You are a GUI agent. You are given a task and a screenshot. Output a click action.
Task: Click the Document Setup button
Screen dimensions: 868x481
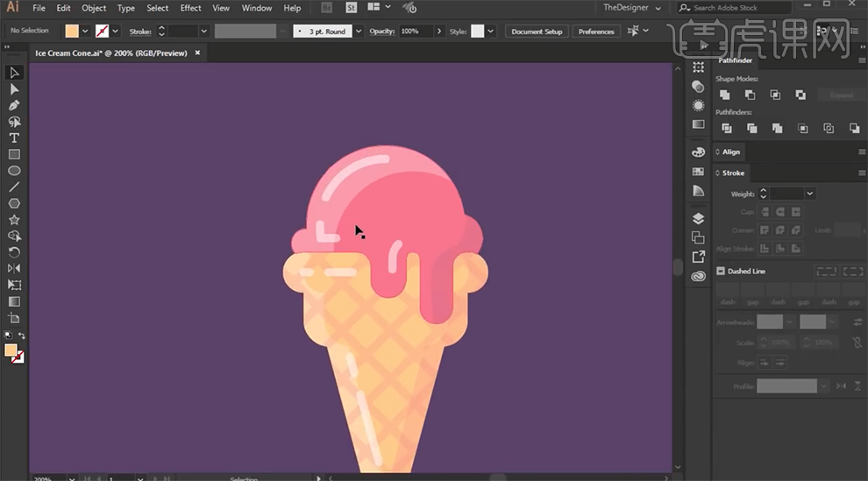coord(537,32)
